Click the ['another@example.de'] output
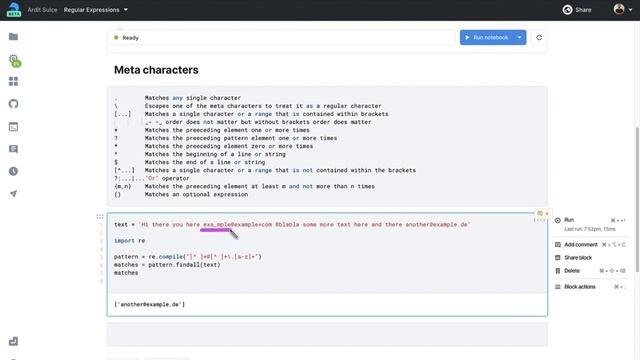The width and height of the screenshot is (640, 360). click(149, 304)
